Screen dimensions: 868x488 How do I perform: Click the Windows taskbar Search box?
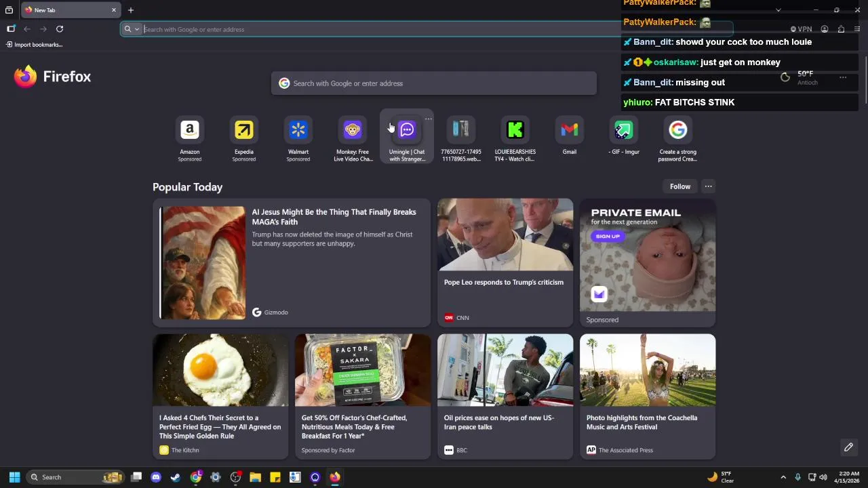[x=76, y=477]
